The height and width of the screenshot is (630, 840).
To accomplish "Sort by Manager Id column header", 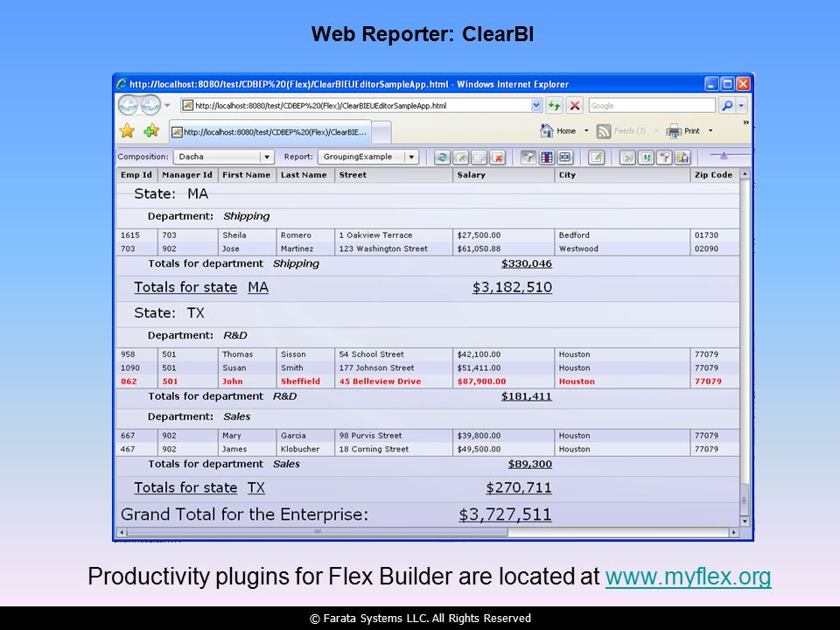I will [187, 175].
